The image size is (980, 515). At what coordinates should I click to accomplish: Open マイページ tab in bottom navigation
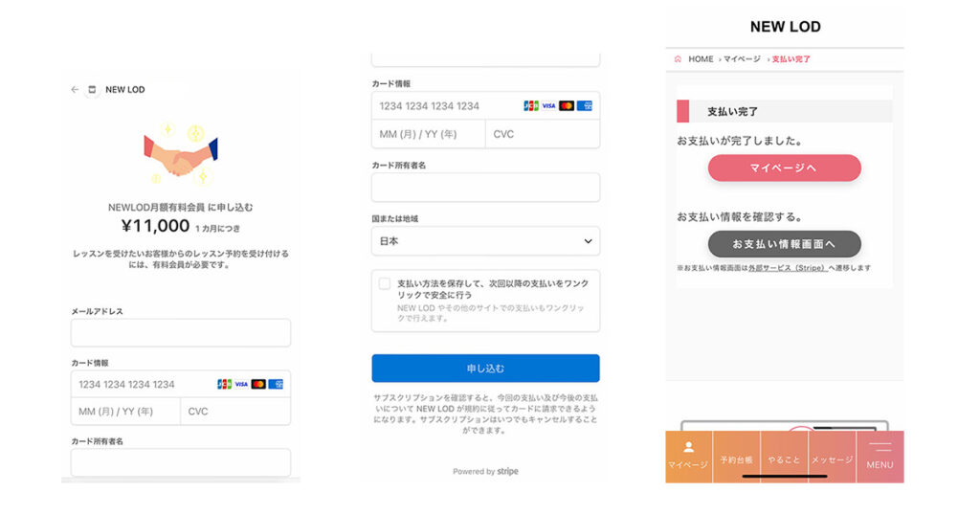tap(689, 457)
